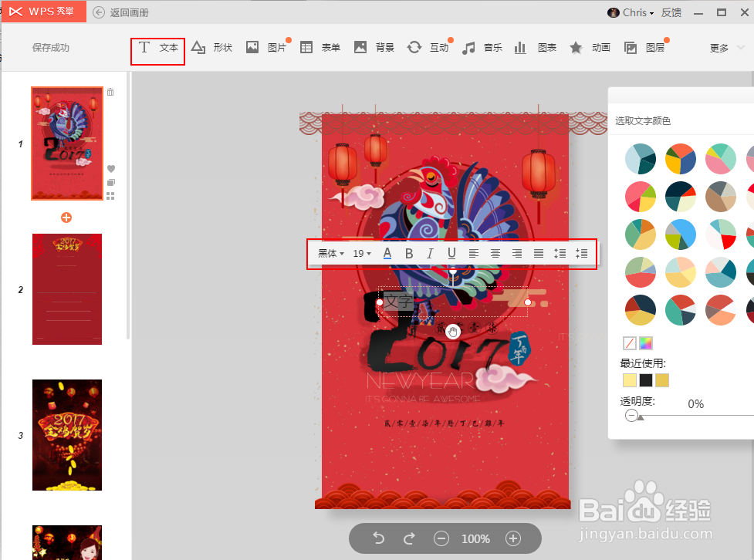Pick the no-color slashed swatch
754x560 pixels.
(x=630, y=342)
